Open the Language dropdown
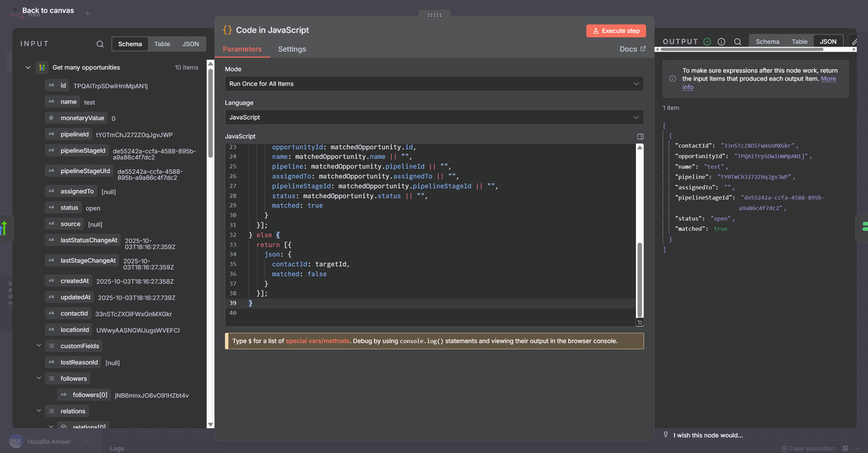This screenshot has width=868, height=453. pos(434,117)
